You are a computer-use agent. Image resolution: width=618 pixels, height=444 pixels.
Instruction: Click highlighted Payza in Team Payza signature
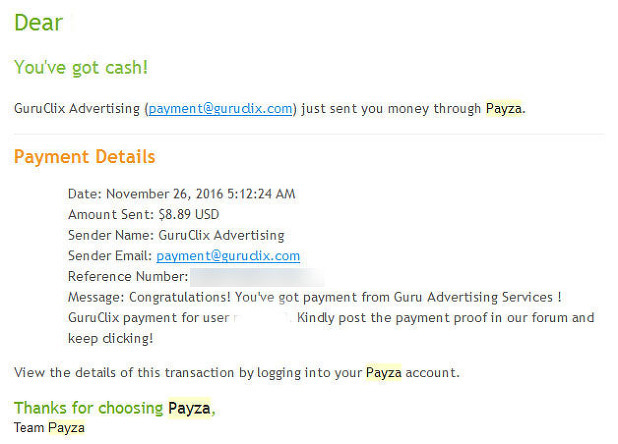coord(66,427)
